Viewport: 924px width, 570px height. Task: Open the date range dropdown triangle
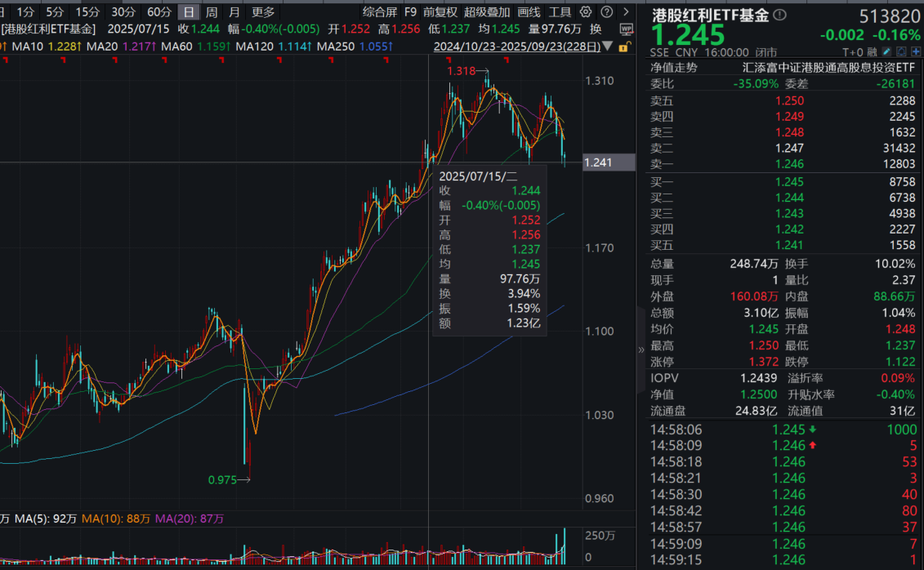coord(609,47)
